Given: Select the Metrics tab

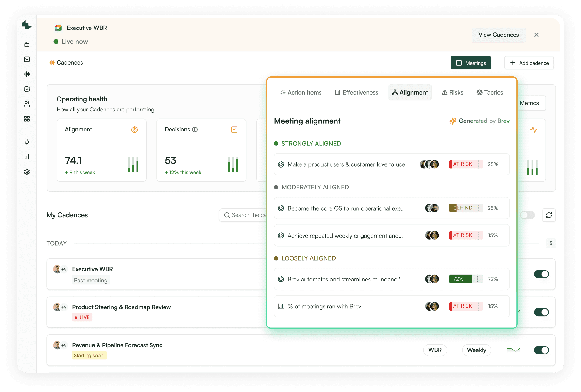Looking at the screenshot, I should click(529, 103).
